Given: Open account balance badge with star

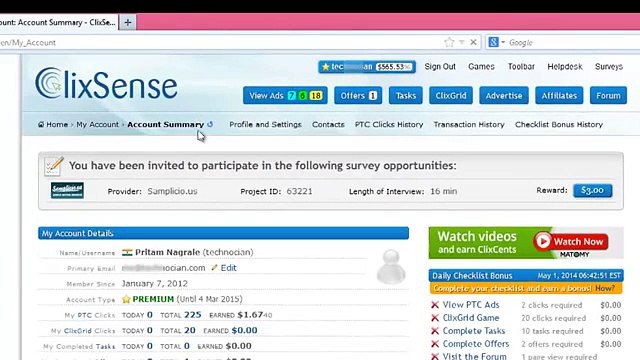Looking at the screenshot, I should tap(367, 67).
